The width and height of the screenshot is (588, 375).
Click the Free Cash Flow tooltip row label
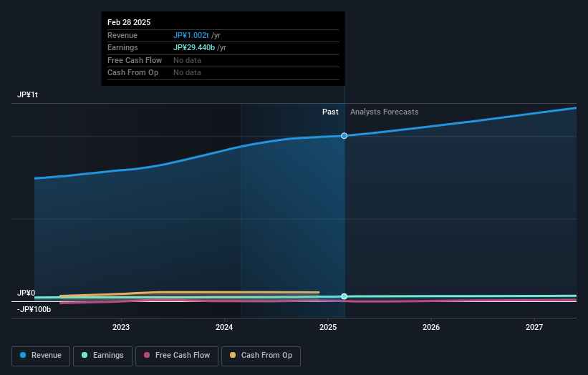pyautogui.click(x=135, y=60)
